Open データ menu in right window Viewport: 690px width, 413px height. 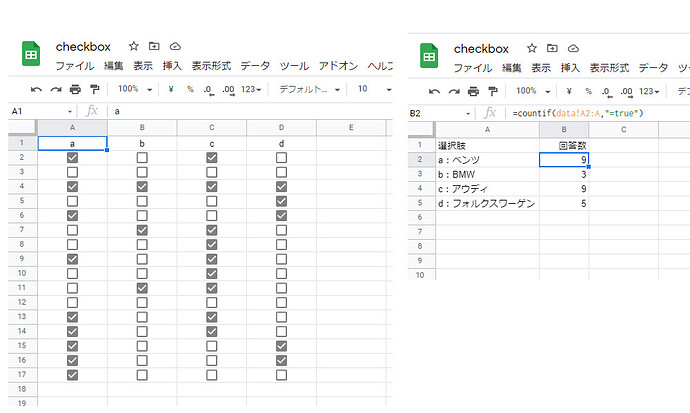(653, 68)
